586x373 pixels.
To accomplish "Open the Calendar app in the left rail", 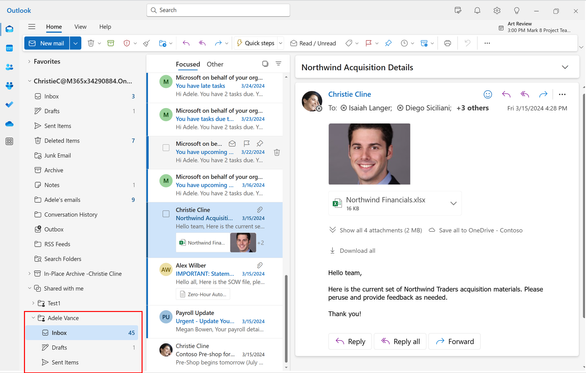I will click(x=9, y=48).
